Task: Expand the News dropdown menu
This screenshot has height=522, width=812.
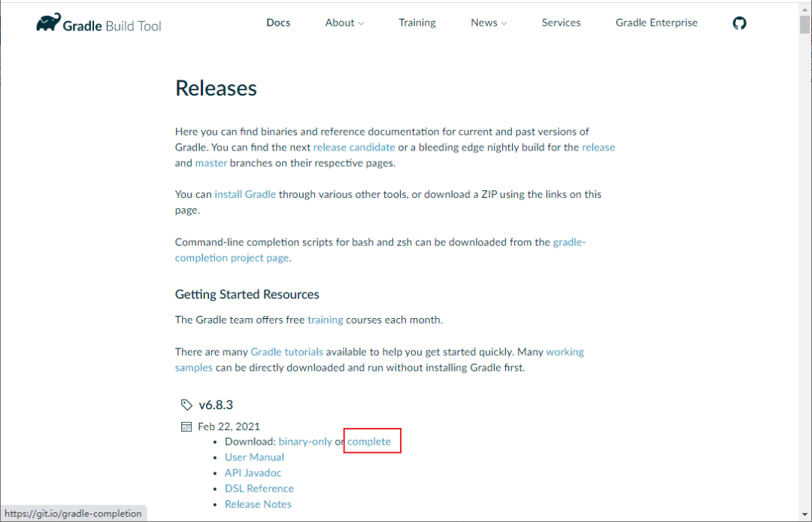Action: [x=489, y=23]
